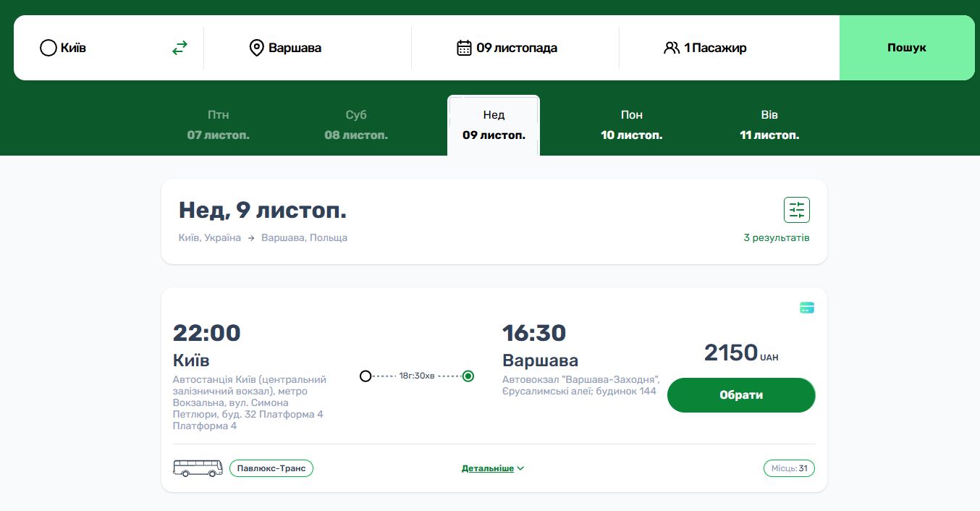Click the calendar icon in search bar
Screen dimensions: 980x511
pos(464,48)
